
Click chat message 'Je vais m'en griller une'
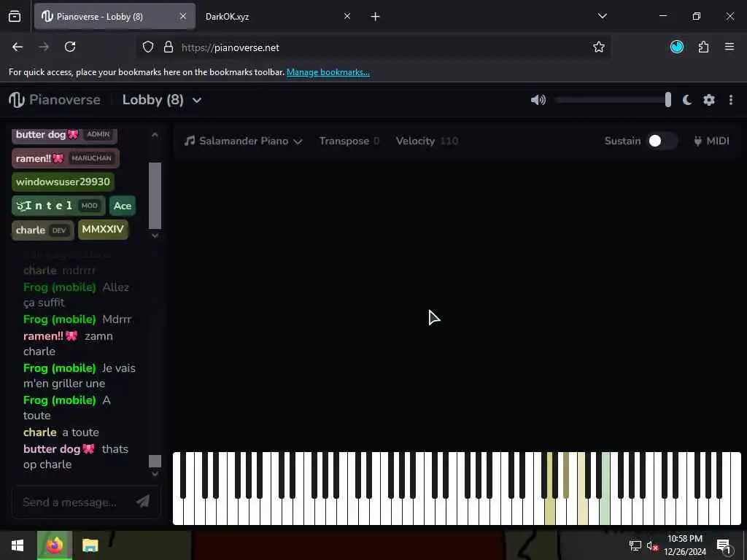click(x=79, y=376)
